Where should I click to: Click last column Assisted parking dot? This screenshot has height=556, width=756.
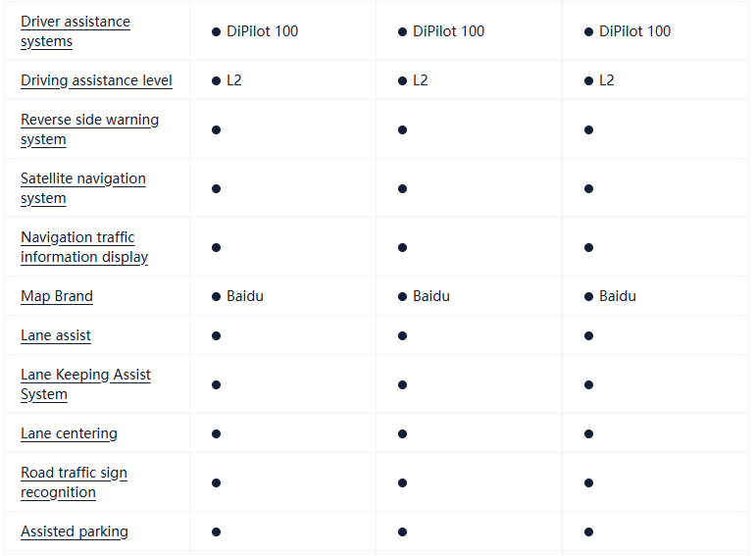pyautogui.click(x=588, y=531)
